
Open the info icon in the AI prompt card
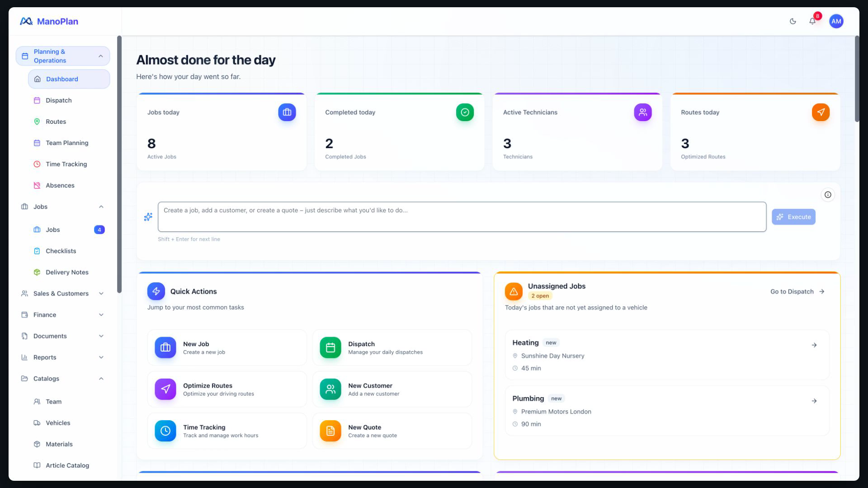(828, 195)
